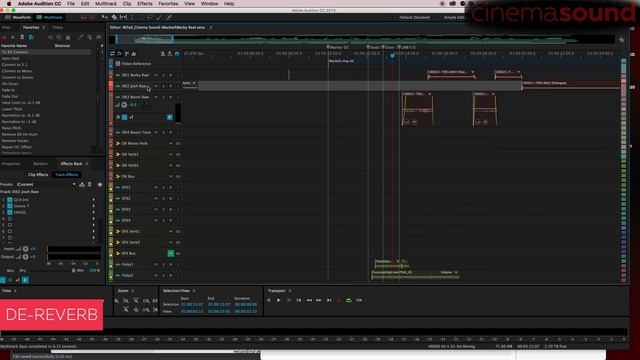This screenshot has height=360, width=640.
Task: Toggle power for effect slot 3
Action: [10, 212]
